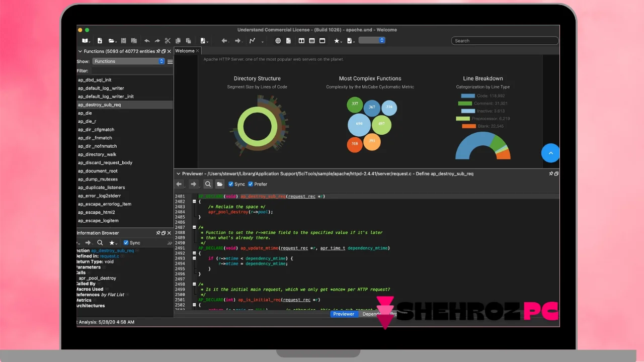Viewport: 644px width, 362px height.
Task: Click the Blank orange legend swatch
Action: click(469, 126)
